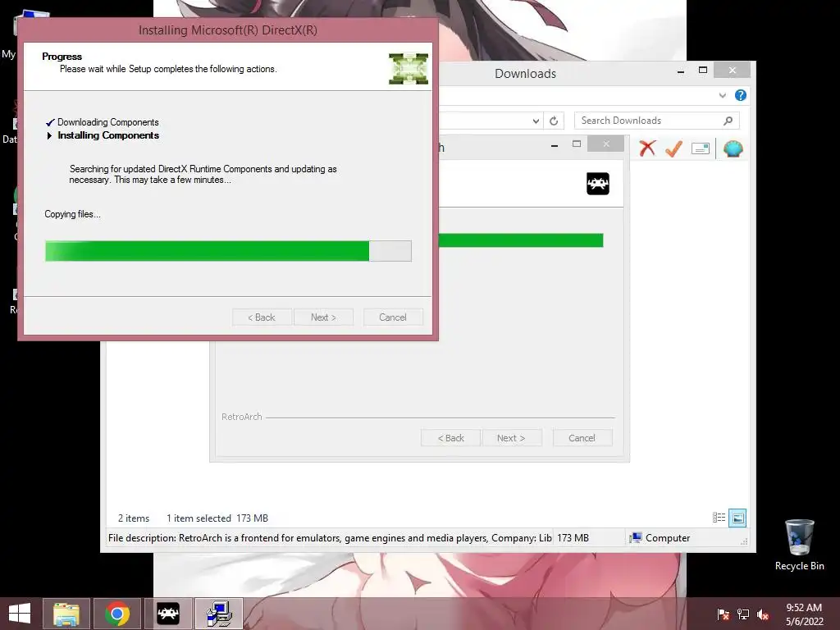Click Cancel in the RetroArch setup window

point(582,438)
